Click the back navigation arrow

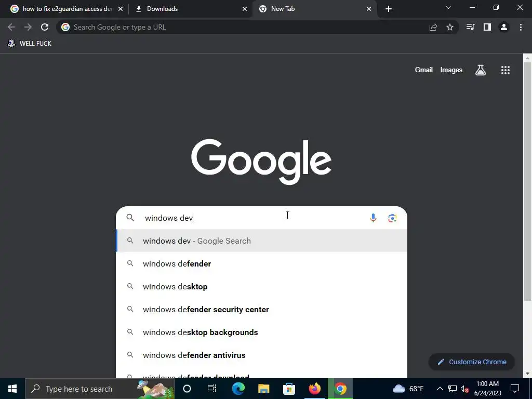click(x=11, y=27)
